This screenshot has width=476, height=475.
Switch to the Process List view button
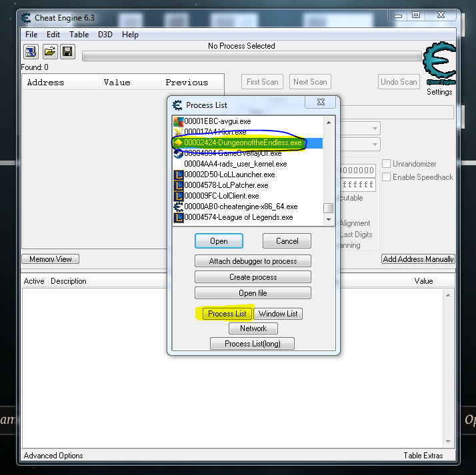click(x=227, y=314)
